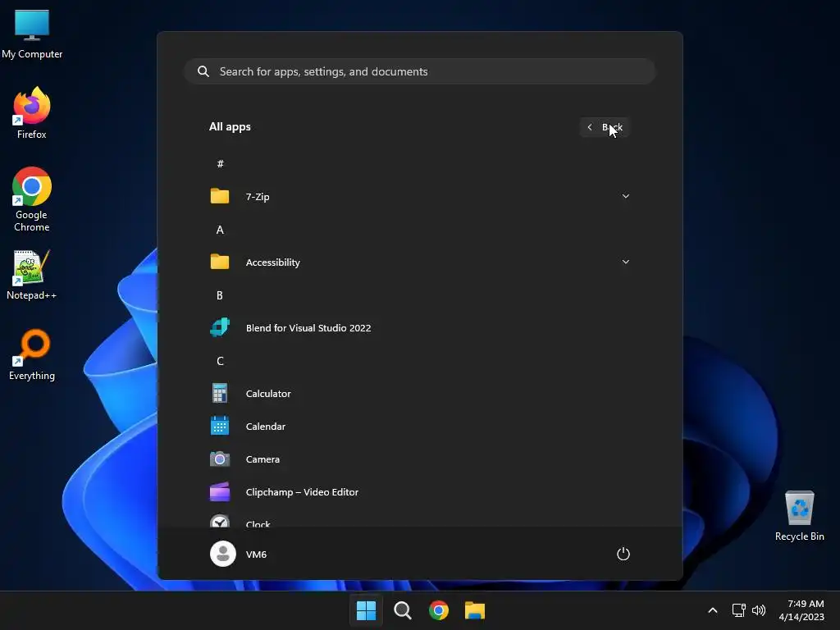Open the power options icon
Viewport: 840px width, 630px height.
[623, 554]
